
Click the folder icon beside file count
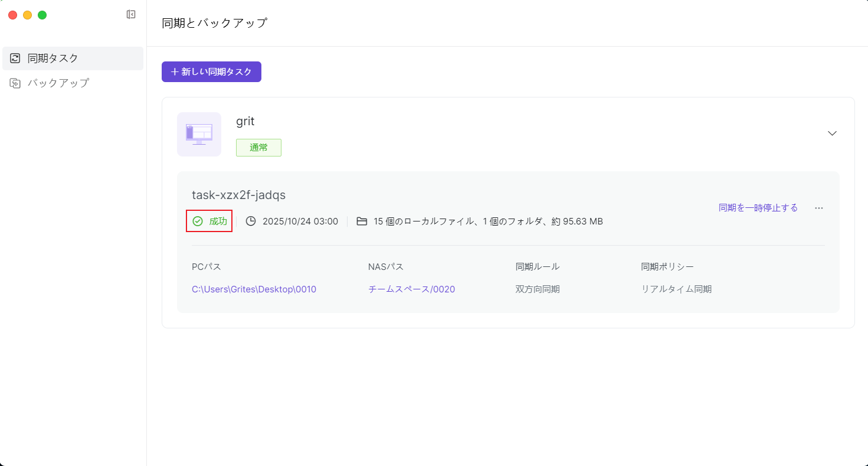pyautogui.click(x=362, y=221)
